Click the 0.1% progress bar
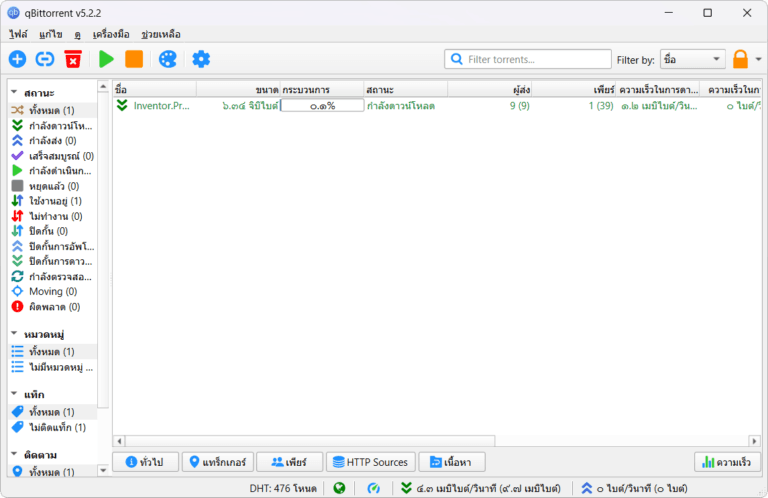The height and width of the screenshot is (498, 768). coord(322,106)
